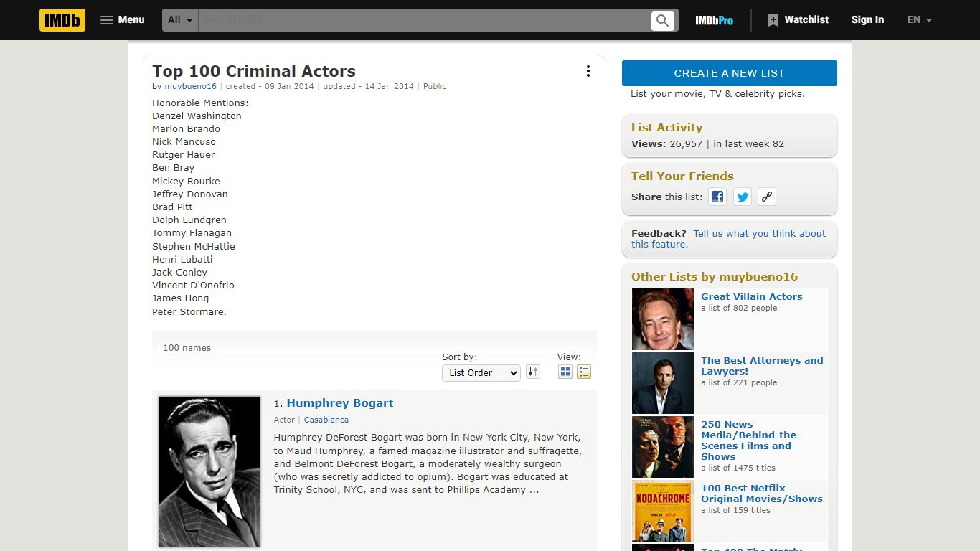Viewport: 980px width, 551px height.
Task: Open the hamburger Menu
Action: (x=123, y=20)
